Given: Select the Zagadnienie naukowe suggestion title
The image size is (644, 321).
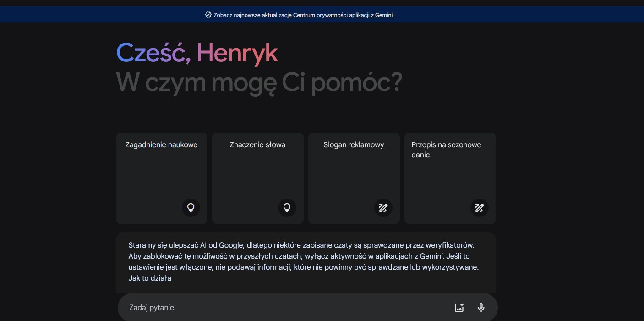Looking at the screenshot, I should (161, 145).
